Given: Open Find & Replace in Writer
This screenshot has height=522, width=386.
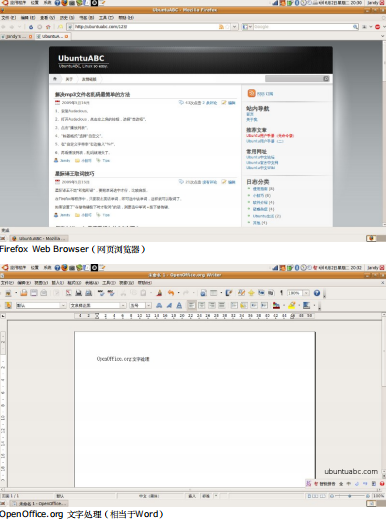Looking at the screenshot, I should tap(241, 293).
